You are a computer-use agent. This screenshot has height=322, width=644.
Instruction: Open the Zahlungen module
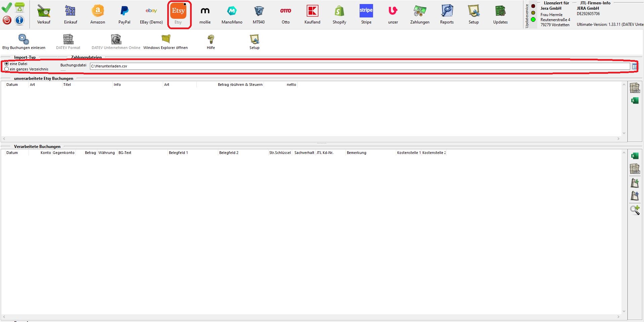point(419,12)
